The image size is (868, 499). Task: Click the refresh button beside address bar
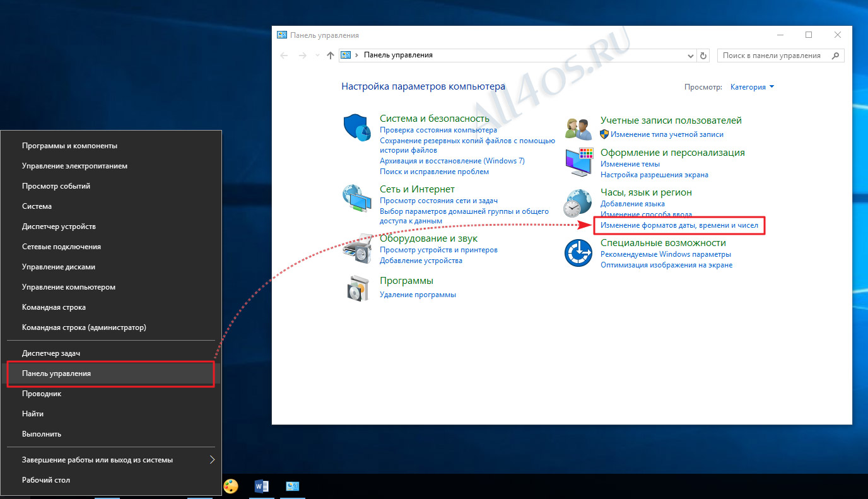[x=704, y=56]
